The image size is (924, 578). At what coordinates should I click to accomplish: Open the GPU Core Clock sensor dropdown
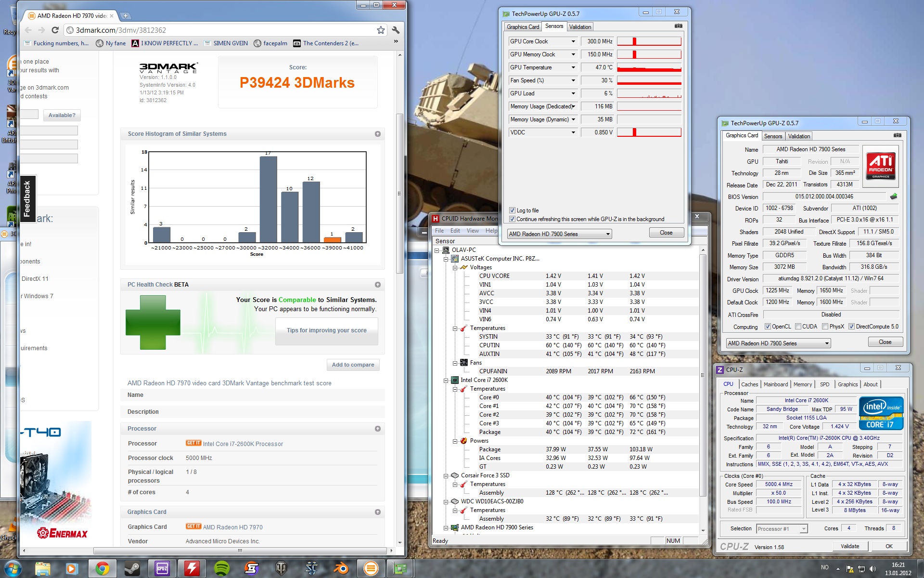click(573, 41)
